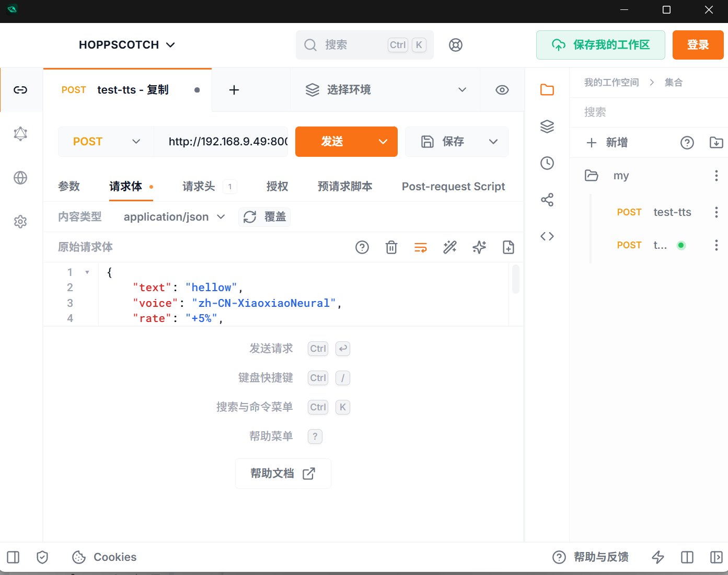This screenshot has height=575, width=728.
Task: Click the raw body help icon
Action: pyautogui.click(x=362, y=247)
